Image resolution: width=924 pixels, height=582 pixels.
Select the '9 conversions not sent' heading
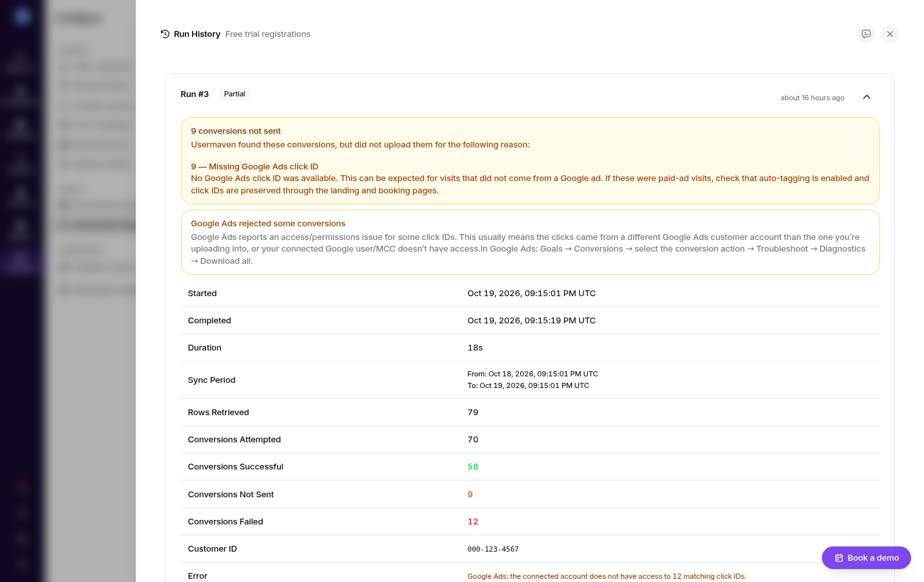tap(236, 131)
